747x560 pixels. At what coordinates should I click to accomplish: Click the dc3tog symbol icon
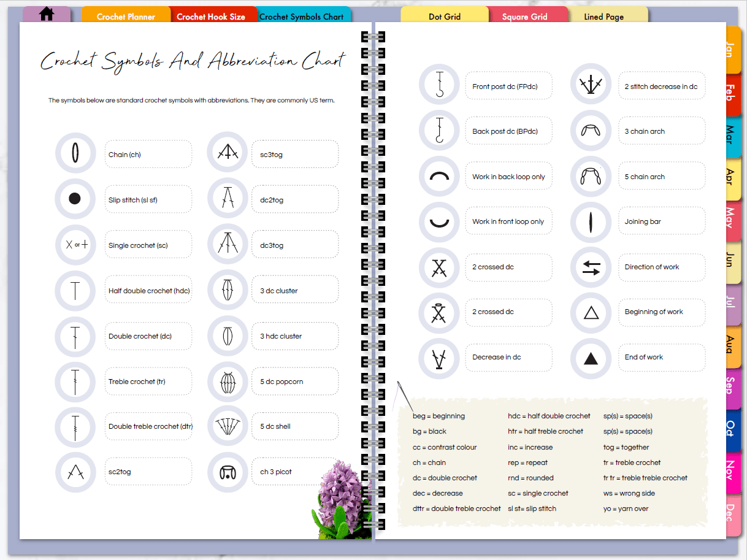click(228, 244)
